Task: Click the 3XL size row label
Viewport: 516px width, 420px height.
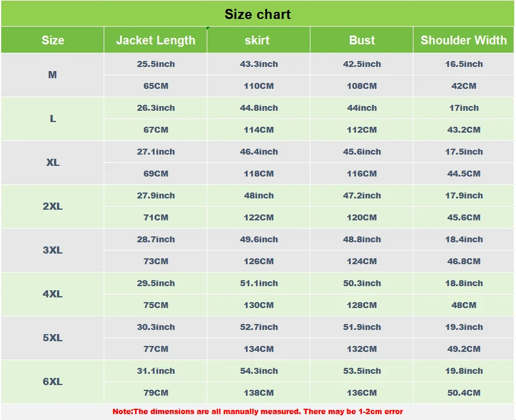Action: pyautogui.click(x=53, y=250)
